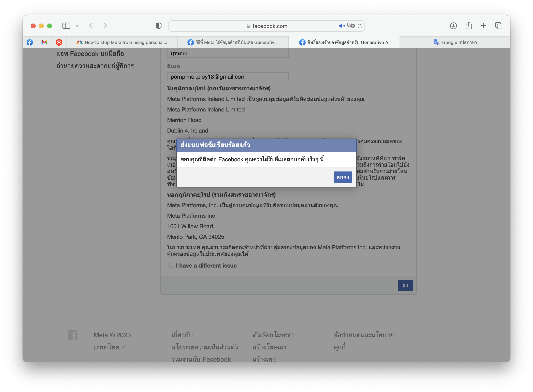Click the forward navigation arrow
Viewport: 533px width, 392px height.
click(x=105, y=26)
